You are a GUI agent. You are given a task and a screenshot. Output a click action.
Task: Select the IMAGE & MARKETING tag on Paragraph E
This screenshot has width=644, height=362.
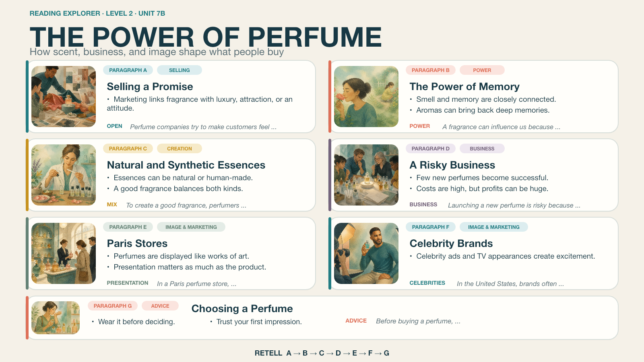pos(191,227)
